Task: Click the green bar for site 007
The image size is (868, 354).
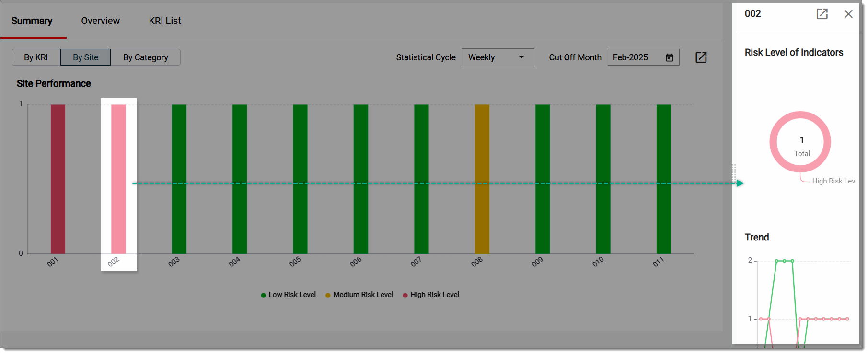Action: pos(421,179)
